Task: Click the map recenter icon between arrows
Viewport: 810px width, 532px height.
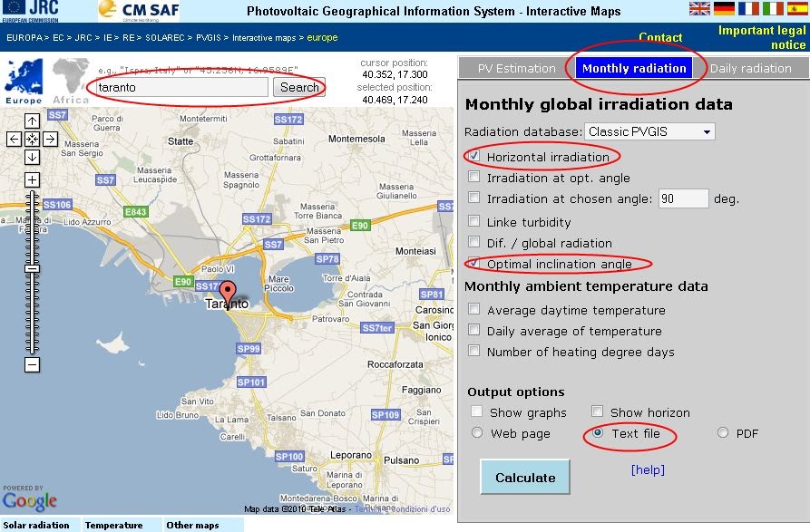Action: (32, 139)
